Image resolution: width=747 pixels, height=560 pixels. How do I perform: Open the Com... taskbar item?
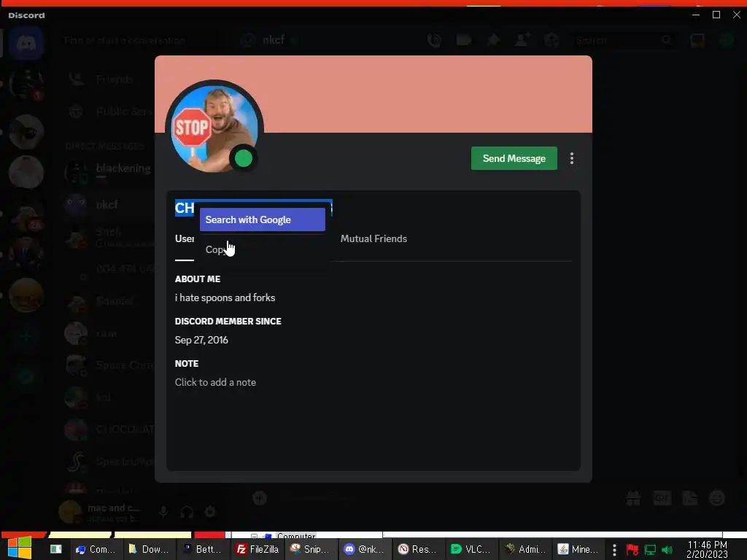tap(96, 549)
